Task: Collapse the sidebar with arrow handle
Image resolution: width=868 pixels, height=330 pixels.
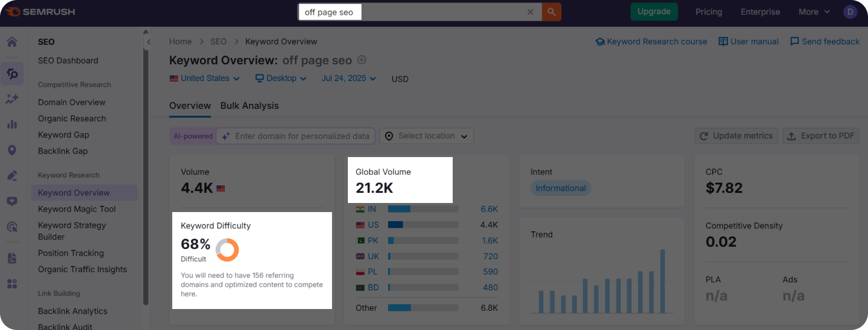Action: (148, 43)
